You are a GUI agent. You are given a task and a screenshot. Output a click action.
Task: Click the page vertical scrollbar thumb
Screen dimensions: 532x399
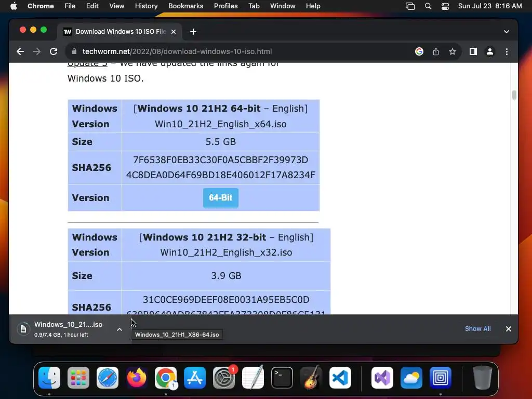(514, 95)
